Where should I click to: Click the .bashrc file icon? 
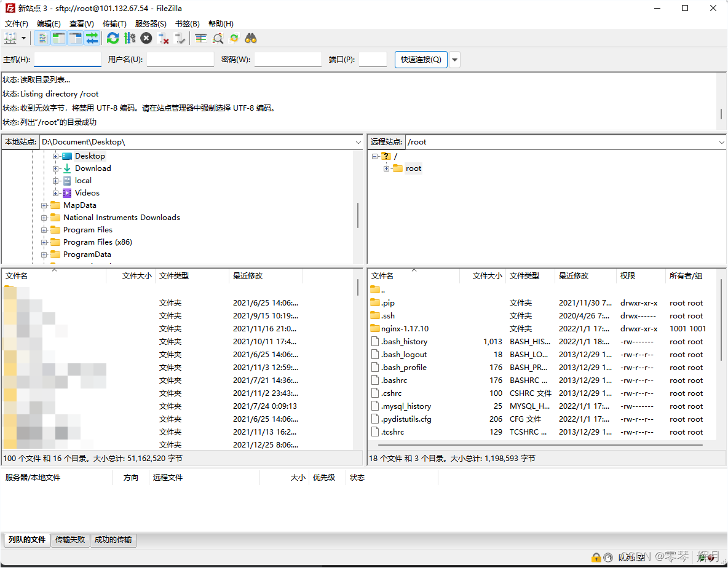[375, 380]
